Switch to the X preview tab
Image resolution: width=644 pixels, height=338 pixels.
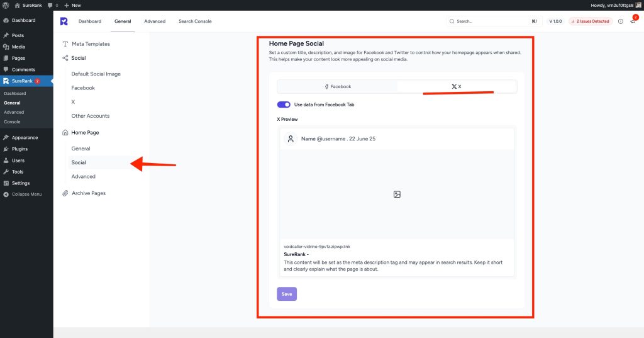(x=457, y=87)
